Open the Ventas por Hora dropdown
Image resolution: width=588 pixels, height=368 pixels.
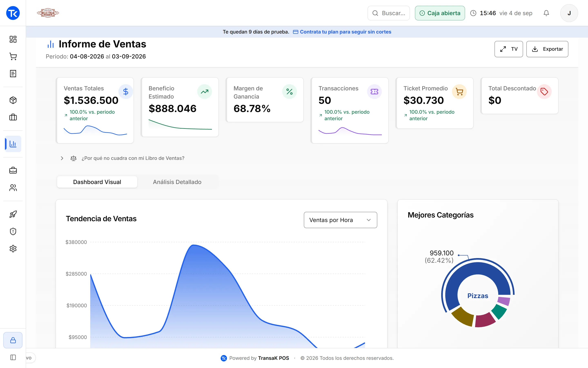click(x=340, y=220)
